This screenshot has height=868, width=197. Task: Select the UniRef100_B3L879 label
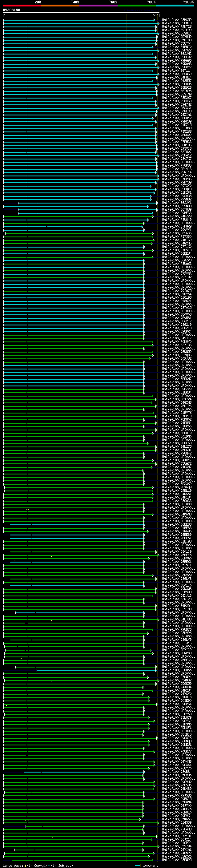pyautogui.click(x=177, y=718)
